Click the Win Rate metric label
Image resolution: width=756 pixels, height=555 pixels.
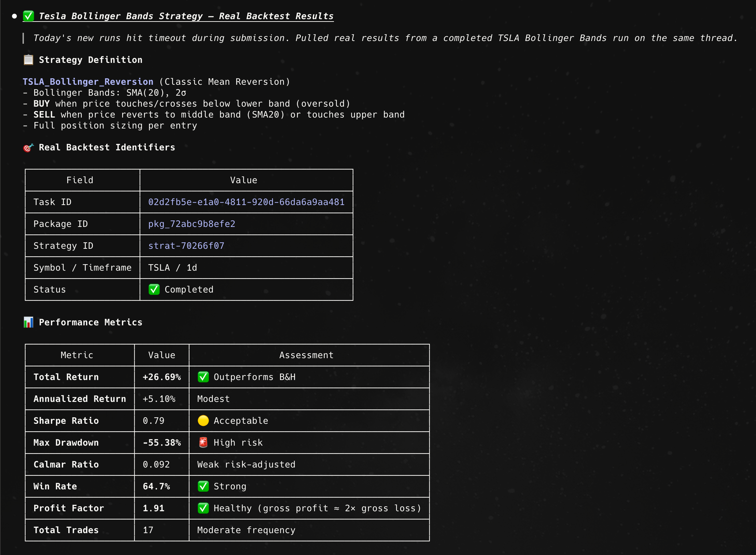click(55, 486)
